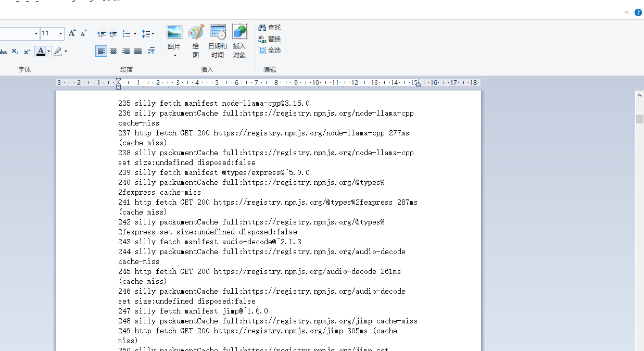Viewport: 644px width, 351px height.
Task: Click line 247 fetch manifest jimp@^1.6.0
Action: pyautogui.click(x=193, y=311)
